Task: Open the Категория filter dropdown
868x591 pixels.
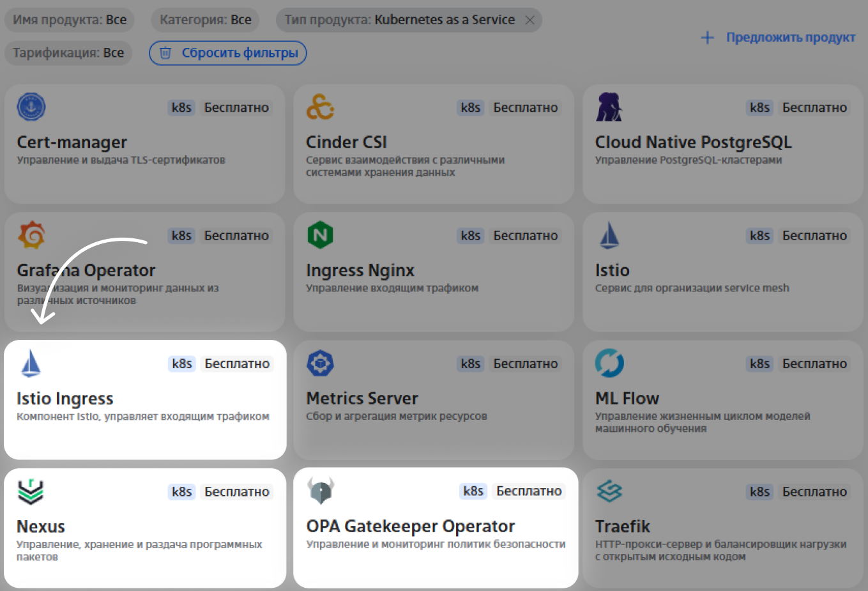Action: 205,20
